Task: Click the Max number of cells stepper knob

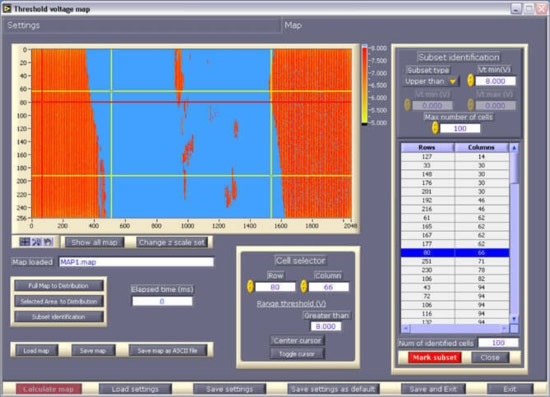Action: click(x=435, y=128)
